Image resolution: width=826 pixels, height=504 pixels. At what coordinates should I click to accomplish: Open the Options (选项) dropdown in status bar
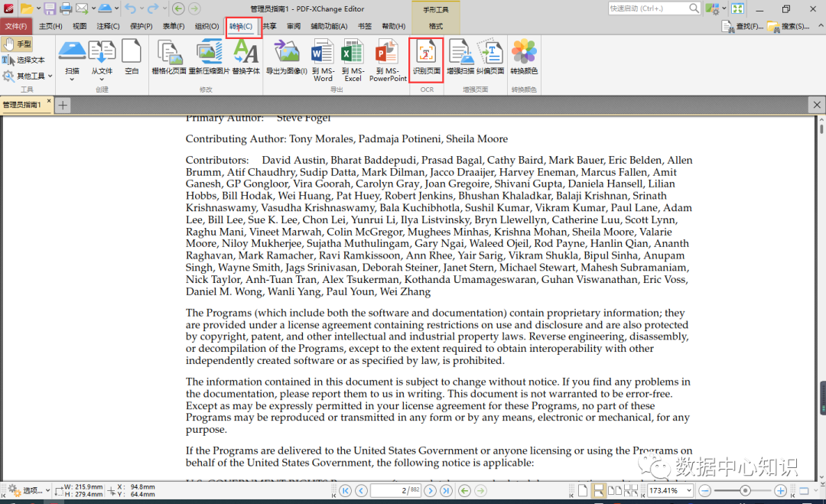pyautogui.click(x=29, y=490)
